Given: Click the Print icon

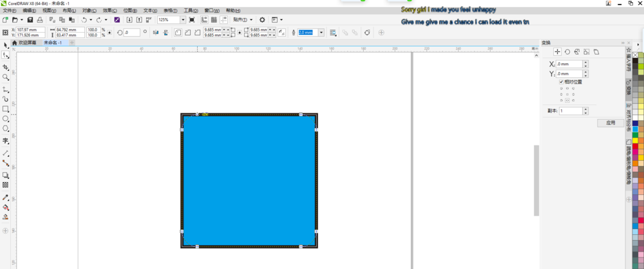Looking at the screenshot, I should (x=40, y=20).
